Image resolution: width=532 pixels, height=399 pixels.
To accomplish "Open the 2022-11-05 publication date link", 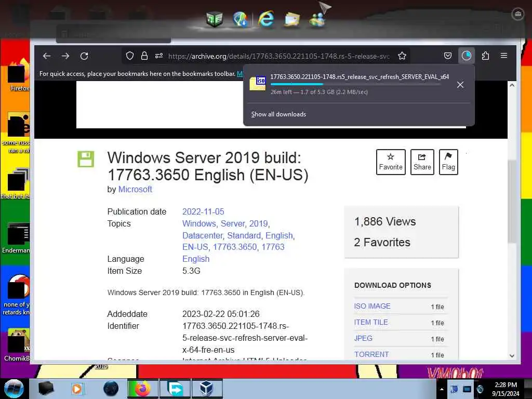I will pyautogui.click(x=203, y=212).
